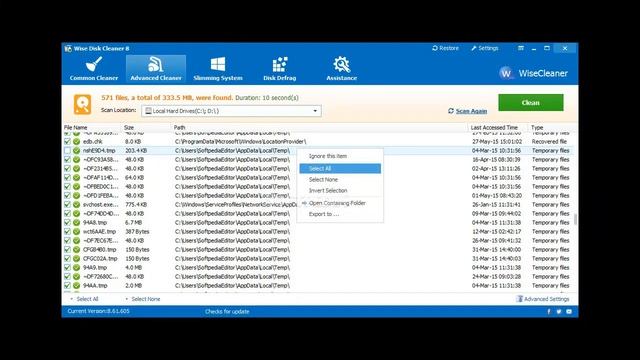Open Settings from the title bar
The image size is (640, 360).
(485, 48)
